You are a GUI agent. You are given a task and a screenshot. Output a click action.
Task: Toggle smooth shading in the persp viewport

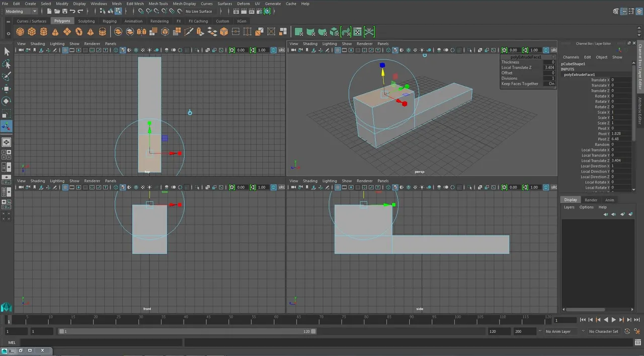point(395,50)
